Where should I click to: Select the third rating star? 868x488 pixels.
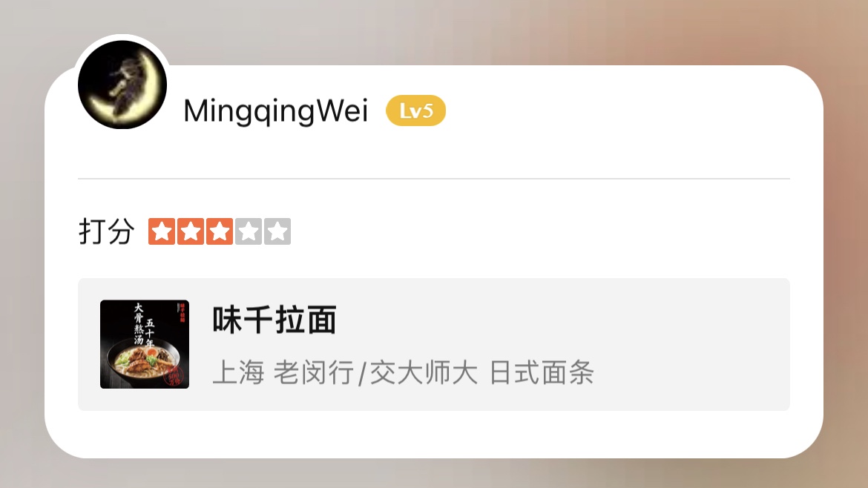(x=219, y=231)
